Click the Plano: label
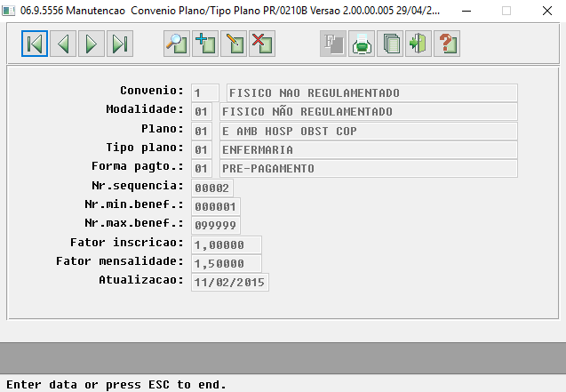The height and width of the screenshot is (392, 566). click(x=163, y=129)
